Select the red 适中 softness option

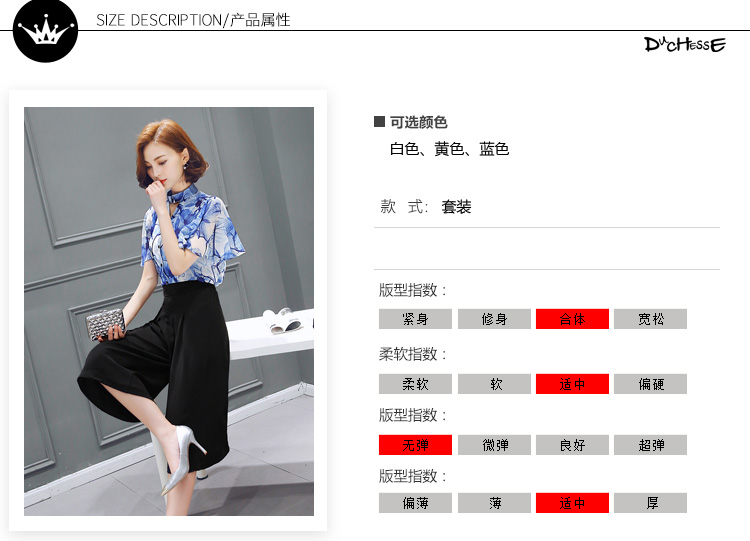point(573,384)
